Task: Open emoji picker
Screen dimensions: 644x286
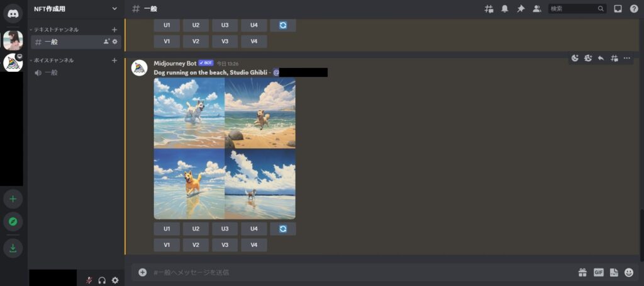Action: 629,272
